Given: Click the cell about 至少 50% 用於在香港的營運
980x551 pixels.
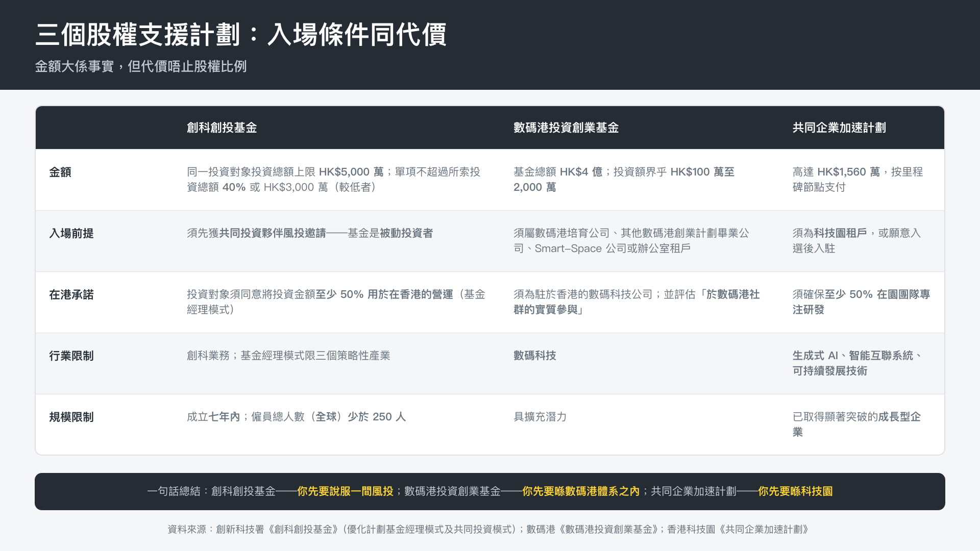Looking at the screenshot, I should coord(336,302).
